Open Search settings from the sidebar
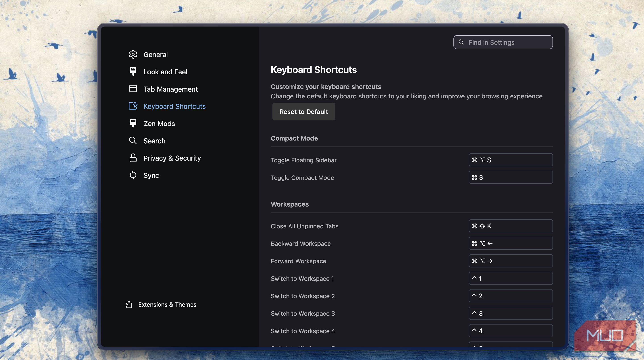The width and height of the screenshot is (644, 360). 154,141
